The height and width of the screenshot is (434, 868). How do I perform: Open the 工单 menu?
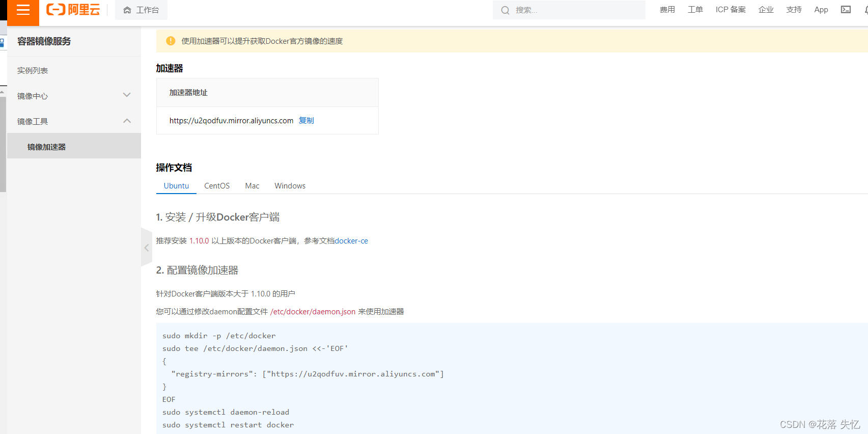[695, 10]
